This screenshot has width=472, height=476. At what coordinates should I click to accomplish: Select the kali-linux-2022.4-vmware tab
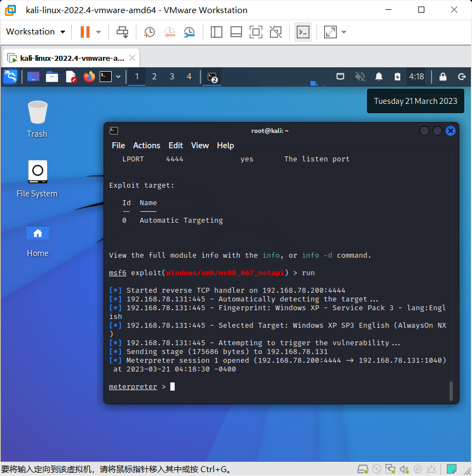tap(70, 58)
